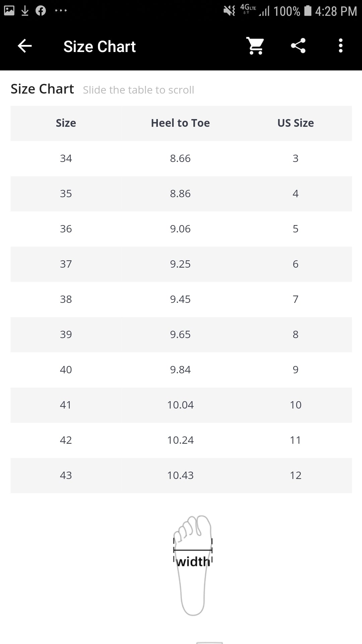Open the shopping cart

[255, 46]
